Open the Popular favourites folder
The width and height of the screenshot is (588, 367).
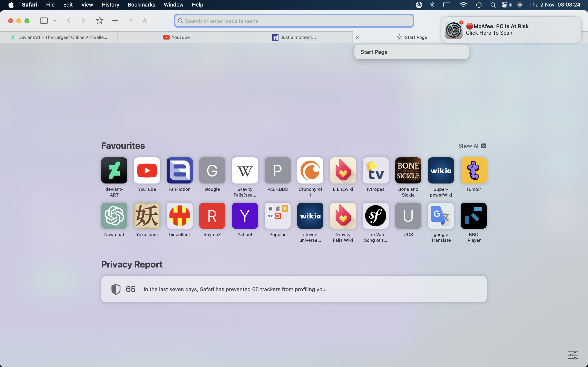277,216
